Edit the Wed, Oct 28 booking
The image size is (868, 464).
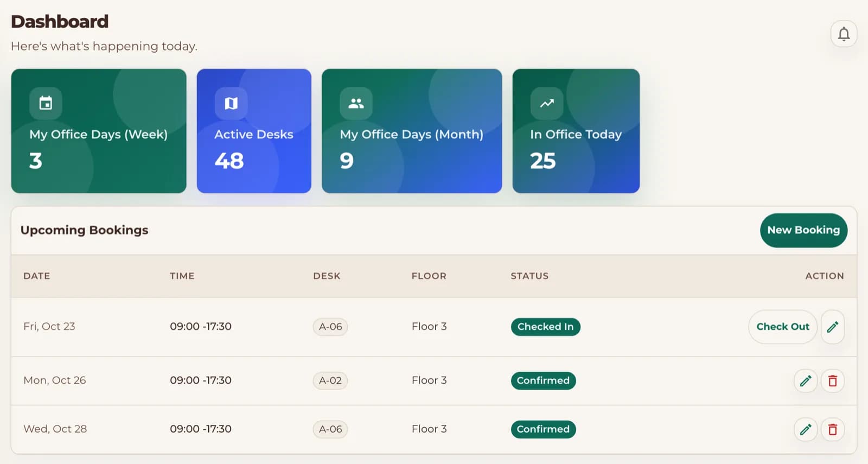pyautogui.click(x=806, y=429)
